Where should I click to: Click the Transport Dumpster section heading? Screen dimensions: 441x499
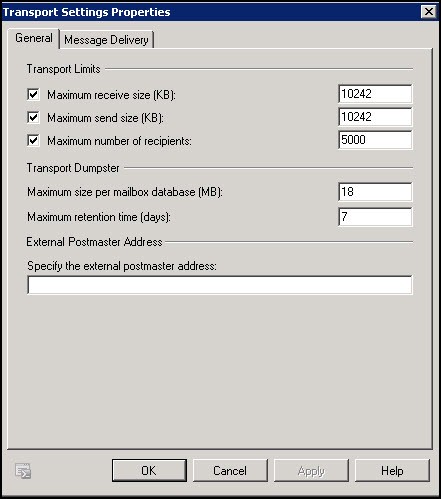[x=73, y=168]
